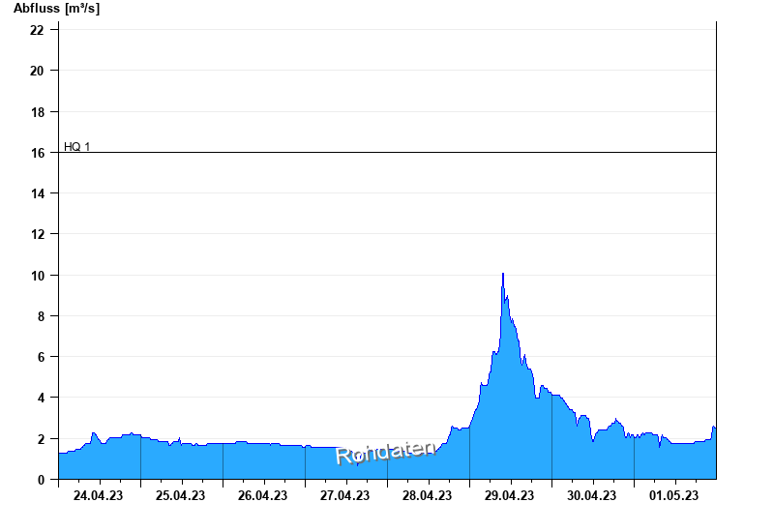Click the y-axis value 12

click(37, 234)
